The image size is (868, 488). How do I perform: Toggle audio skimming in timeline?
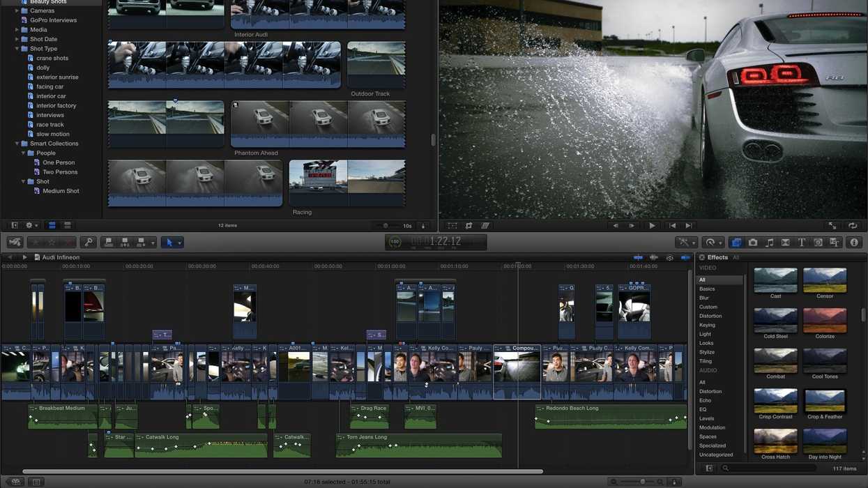coord(654,258)
